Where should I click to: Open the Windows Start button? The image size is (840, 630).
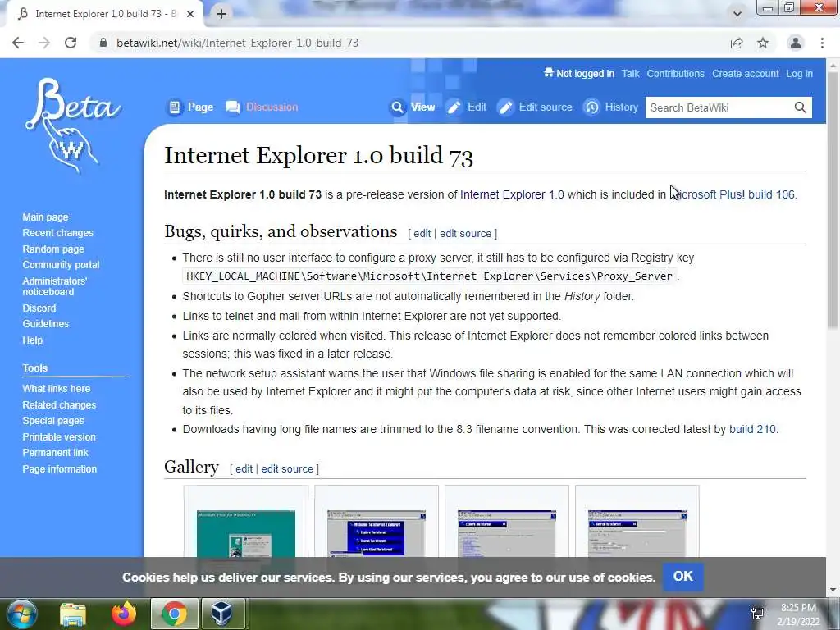pyautogui.click(x=22, y=614)
